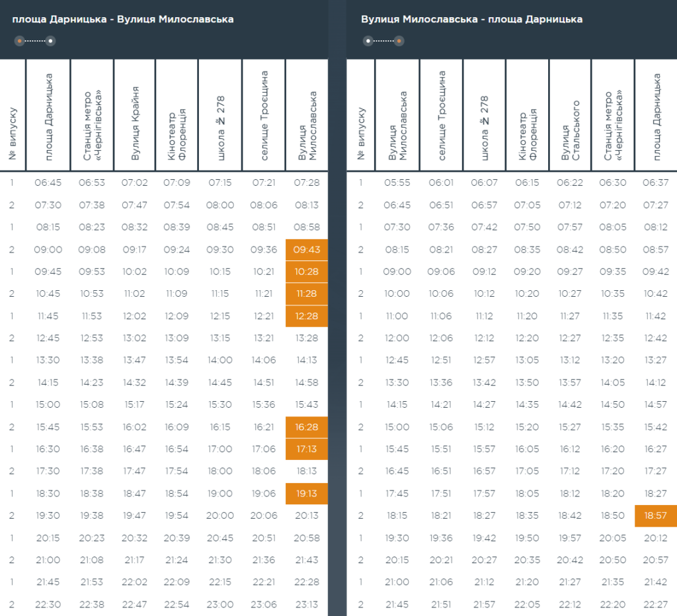Click the grey end dot in the площа Дарницька - Вулиця Милославська header

[x=50, y=41]
